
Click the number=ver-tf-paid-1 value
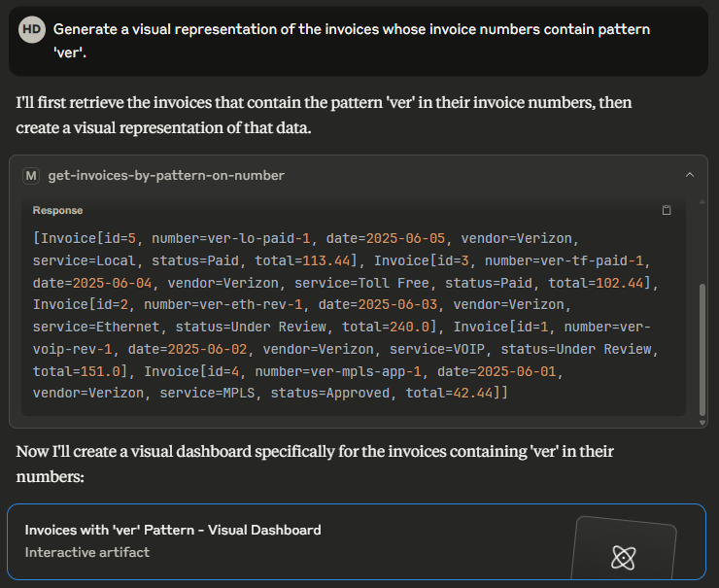pos(564,260)
